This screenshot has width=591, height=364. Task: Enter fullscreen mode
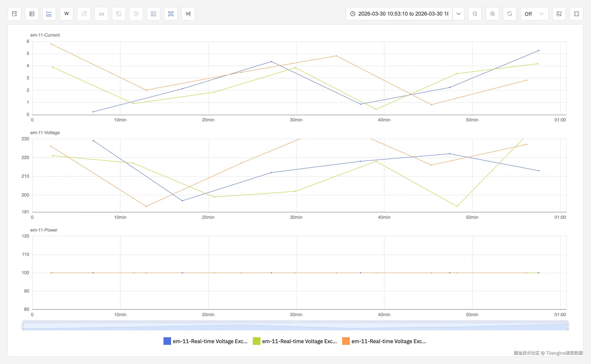coord(576,14)
